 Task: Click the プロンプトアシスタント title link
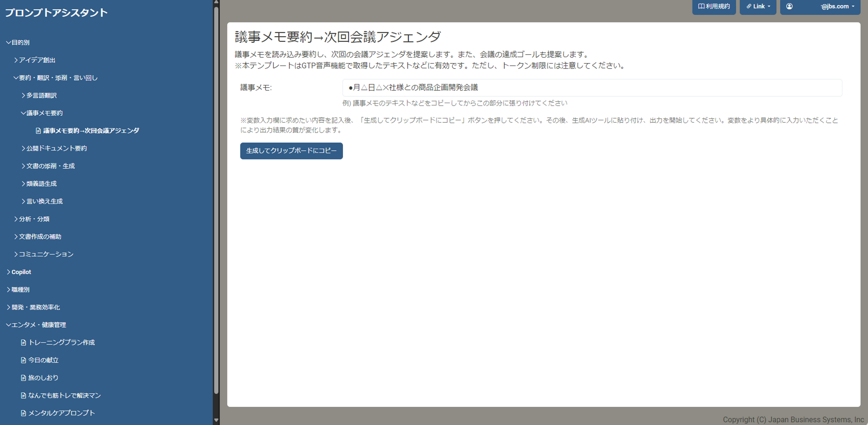point(56,12)
